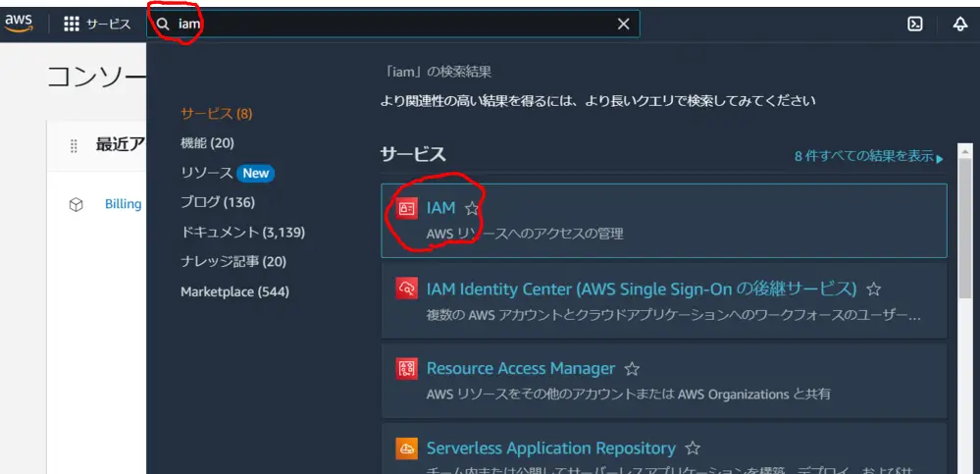Open the Billing link

[124, 204]
